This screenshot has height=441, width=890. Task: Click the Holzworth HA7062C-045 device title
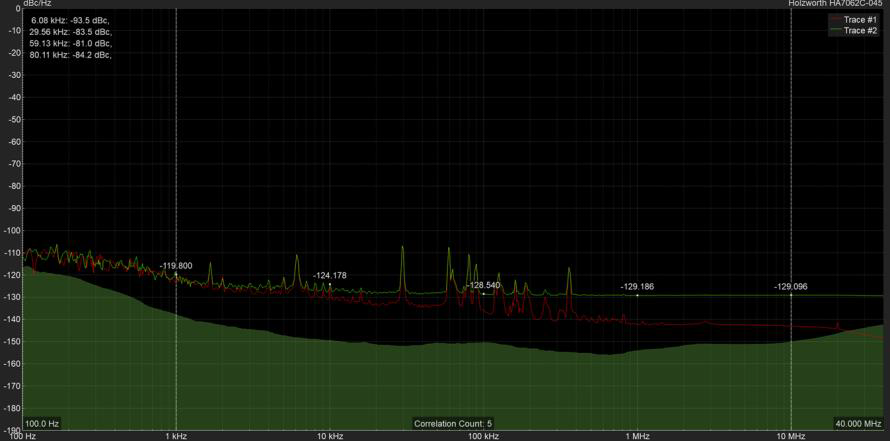click(x=833, y=4)
